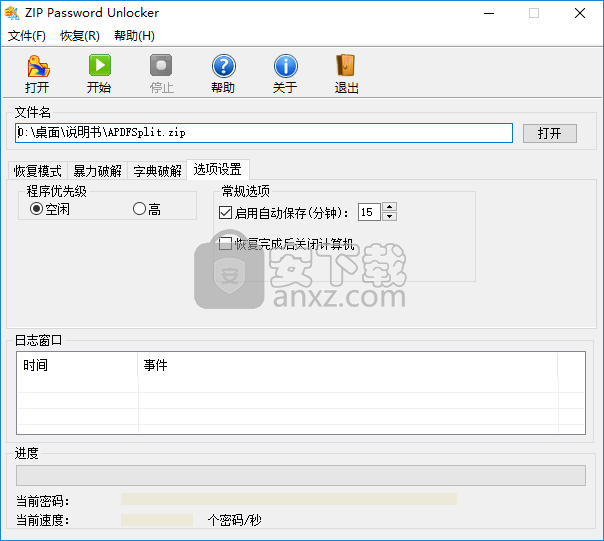
Task: Select the 选项设置 tab
Action: click(218, 169)
